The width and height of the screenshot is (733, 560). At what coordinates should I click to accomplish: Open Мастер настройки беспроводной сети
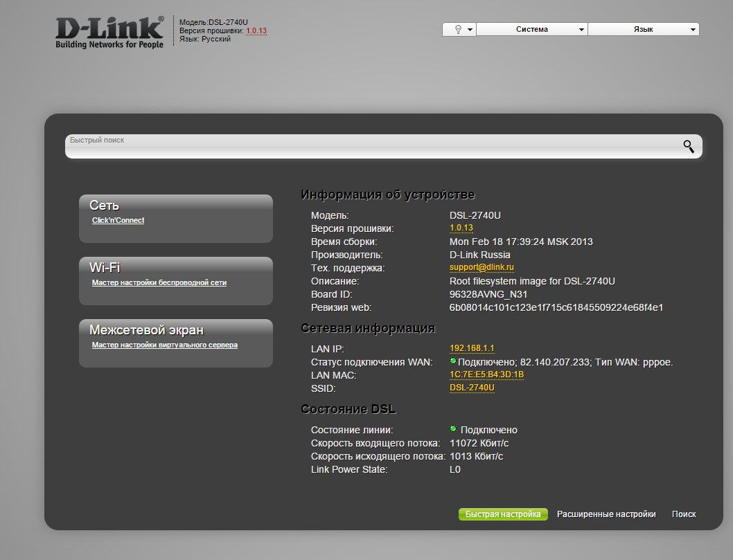159,282
